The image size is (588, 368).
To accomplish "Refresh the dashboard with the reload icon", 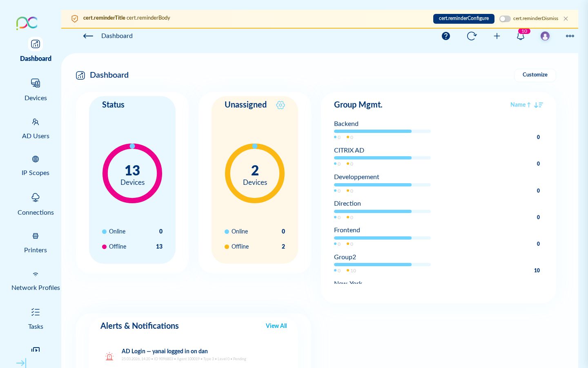I will coord(472,36).
